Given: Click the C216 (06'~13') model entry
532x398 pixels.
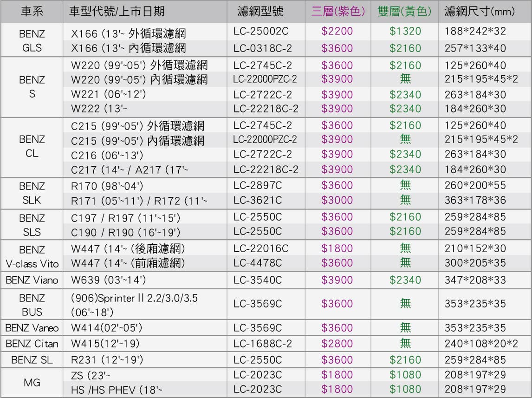Looking at the screenshot, I should coord(106,155).
